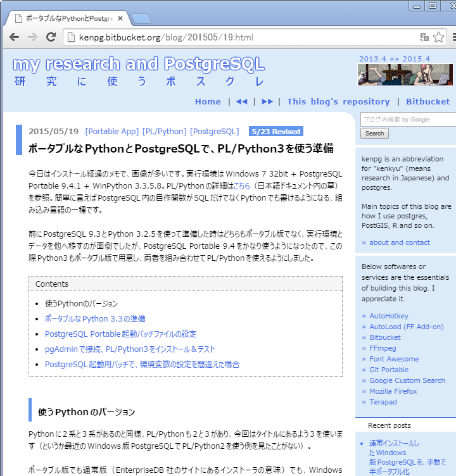This screenshot has width=456, height=476.
Task: Click the Contents box heading
Action: (x=52, y=284)
